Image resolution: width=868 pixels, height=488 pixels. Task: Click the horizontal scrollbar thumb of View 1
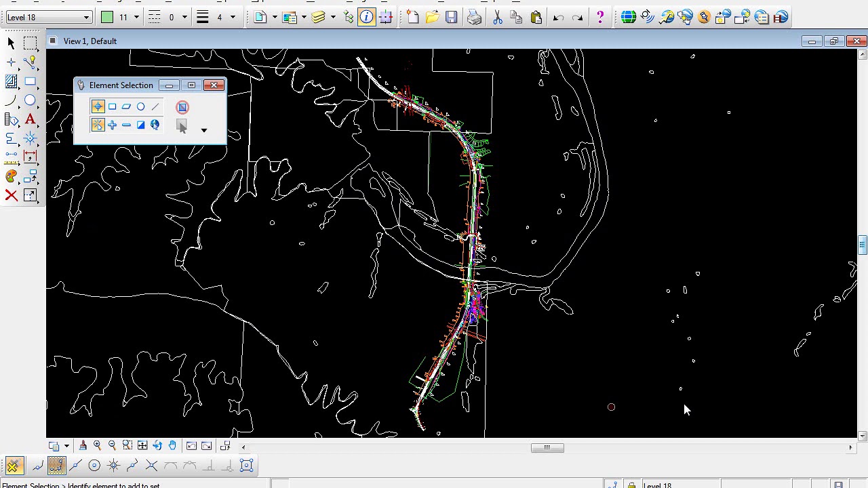547,447
